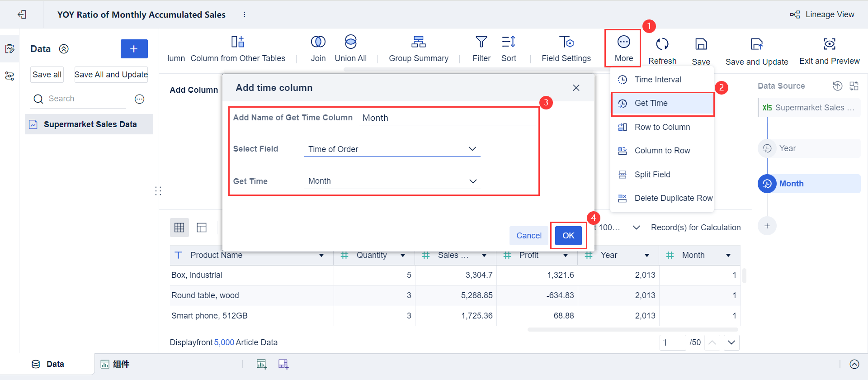Collapse the Data panel header
The width and height of the screenshot is (868, 380).
64,49
